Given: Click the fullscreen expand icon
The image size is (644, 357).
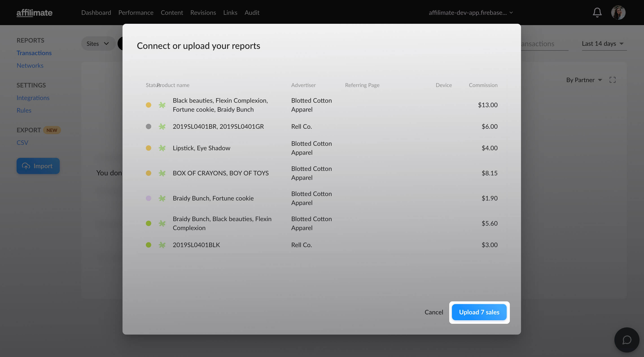Looking at the screenshot, I should 613,80.
